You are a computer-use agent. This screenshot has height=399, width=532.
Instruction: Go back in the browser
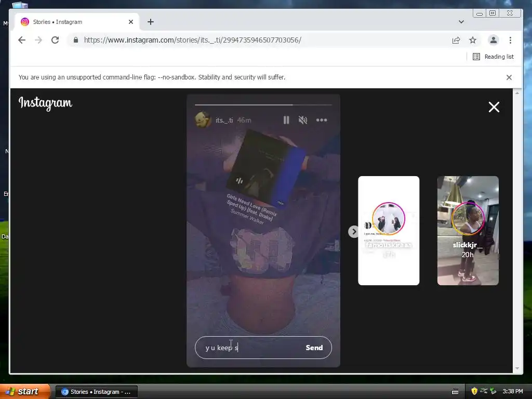coord(22,40)
